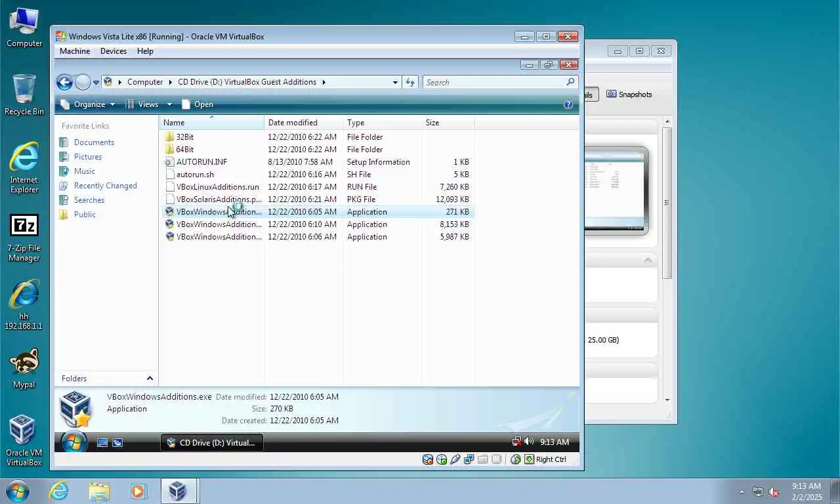Sort by the Size column header
Viewport: 840px width, 504px height.
(448, 123)
